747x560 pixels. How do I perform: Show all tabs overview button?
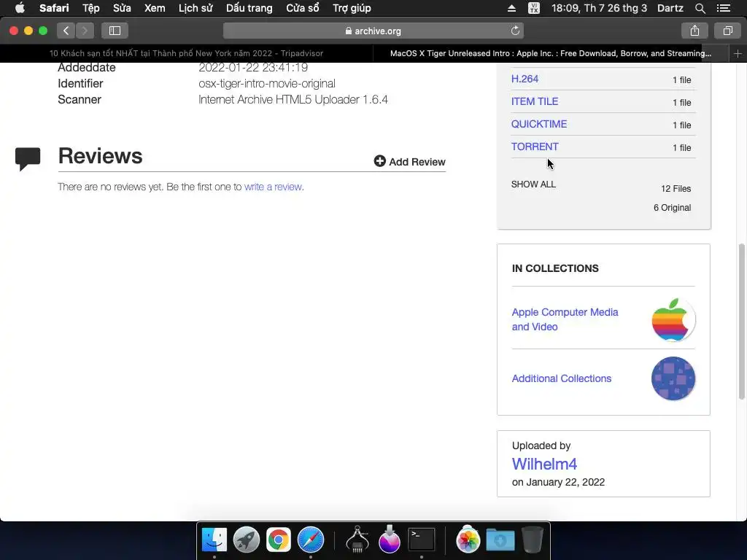click(727, 31)
